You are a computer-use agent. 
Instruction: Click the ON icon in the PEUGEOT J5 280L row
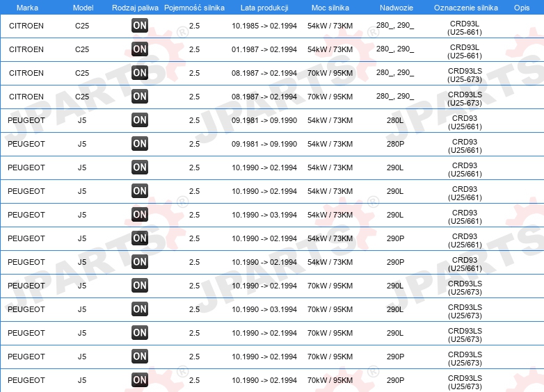(x=140, y=120)
